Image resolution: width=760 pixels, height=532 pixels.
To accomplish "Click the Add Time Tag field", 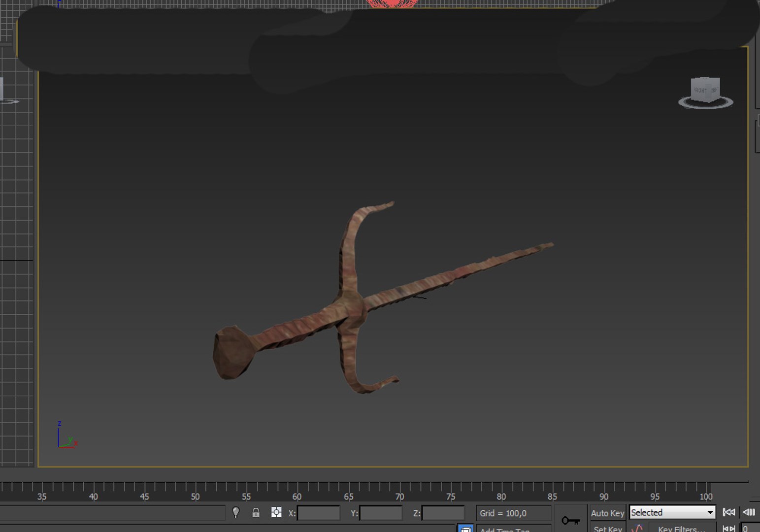I will pyautogui.click(x=513, y=529).
